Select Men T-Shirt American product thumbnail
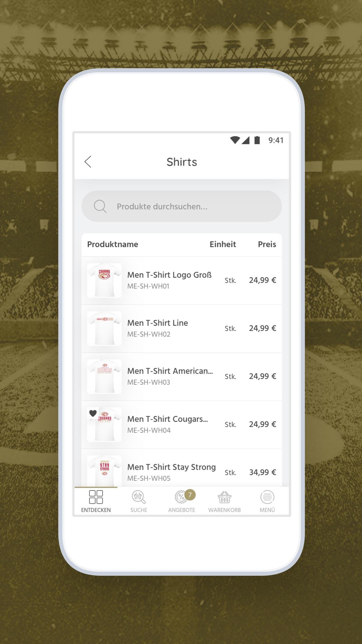362x644 pixels. (x=104, y=377)
